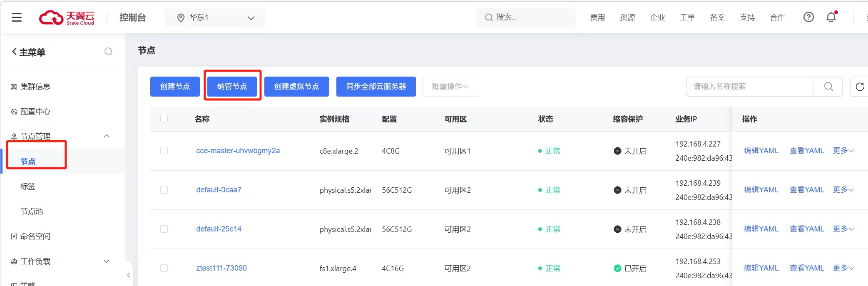Toggle the select-all checkbox in table header
Image resolution: width=868 pixels, height=286 pixels.
pos(164,119)
